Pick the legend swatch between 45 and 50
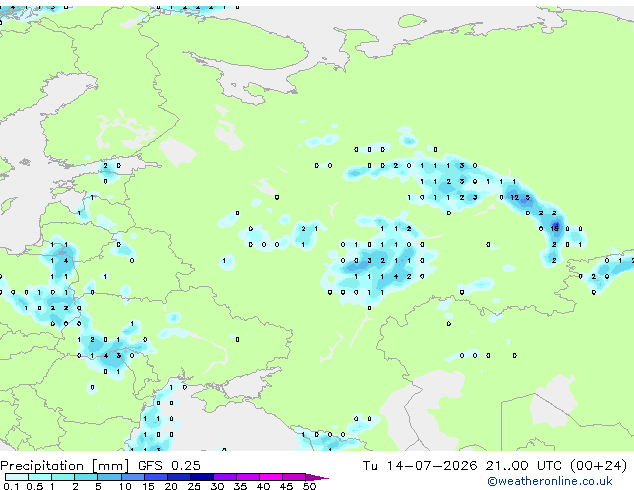The image size is (634, 490). pos(294,477)
